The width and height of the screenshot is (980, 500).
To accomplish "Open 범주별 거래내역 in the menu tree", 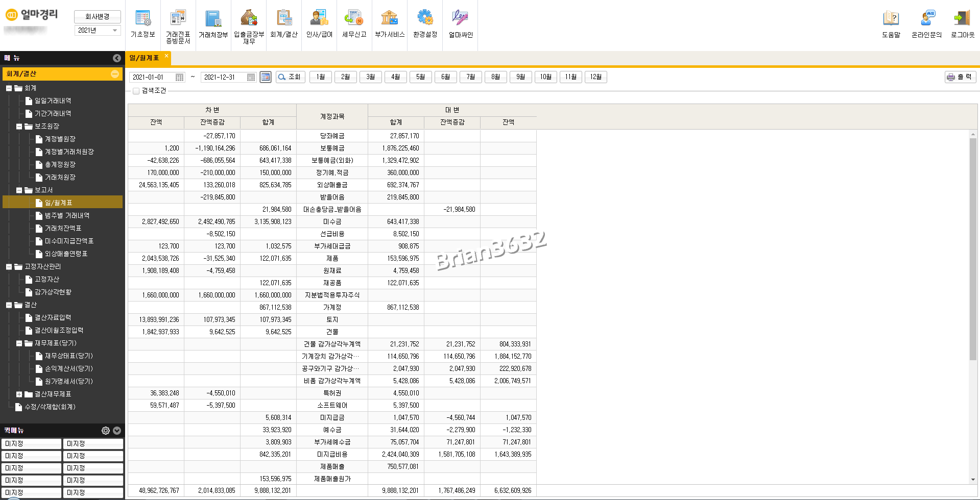I will click(x=67, y=216).
